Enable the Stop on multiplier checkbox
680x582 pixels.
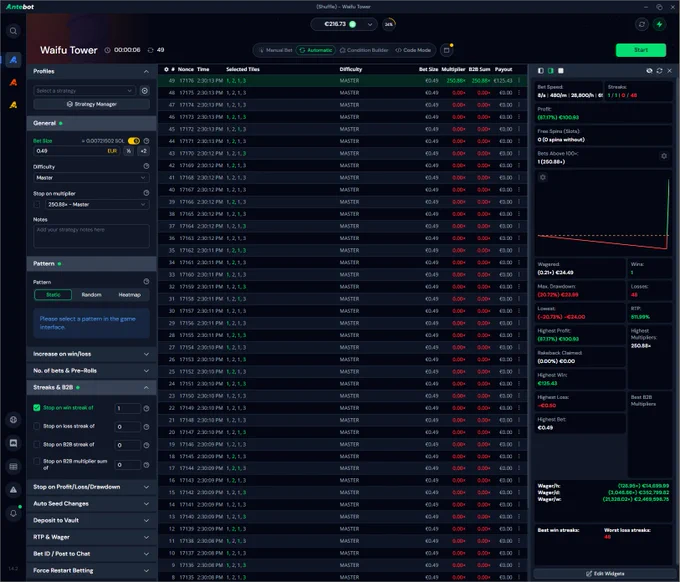tap(37, 205)
